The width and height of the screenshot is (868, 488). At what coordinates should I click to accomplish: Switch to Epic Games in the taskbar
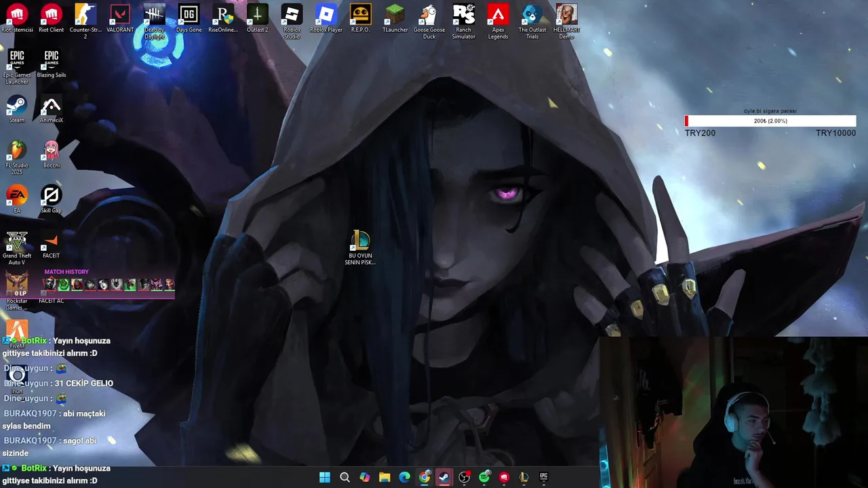(x=544, y=477)
